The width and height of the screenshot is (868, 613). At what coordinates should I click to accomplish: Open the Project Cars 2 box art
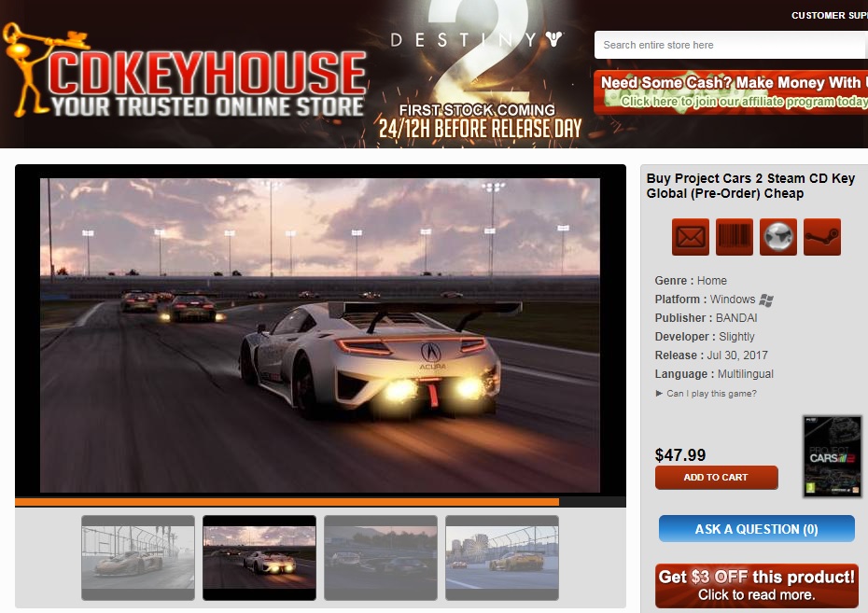(833, 456)
